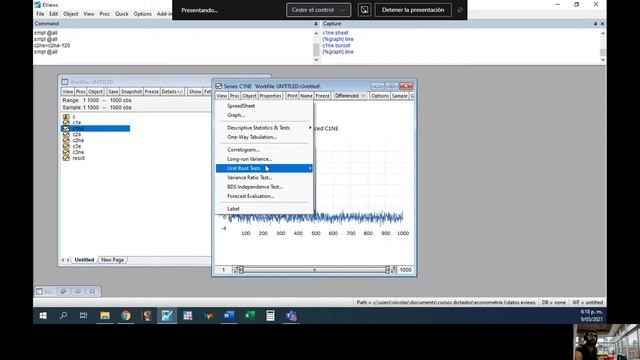
Task: Pin the Command panel
Action: click(x=316, y=24)
